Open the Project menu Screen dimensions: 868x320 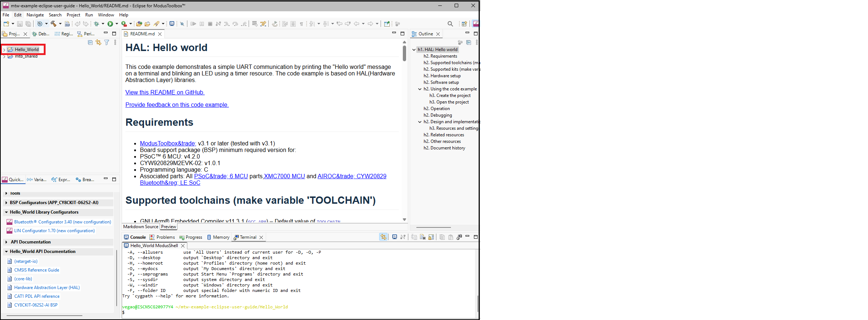coord(73,15)
